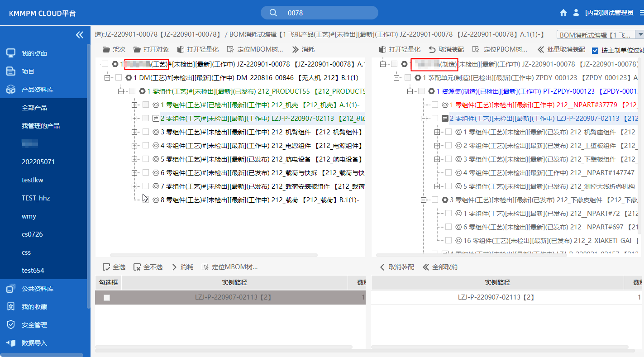Click the 架次 folder toolbar icon
Viewport: 644px width, 357px height.
107,49
